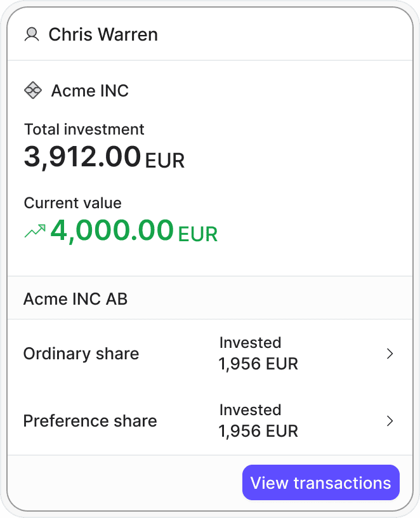Click the green EUR label after 4,000.00
Screen dimensions: 420x518
point(198,234)
